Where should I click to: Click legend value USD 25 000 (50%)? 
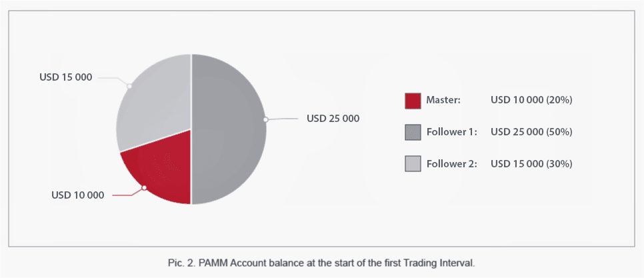(531, 132)
